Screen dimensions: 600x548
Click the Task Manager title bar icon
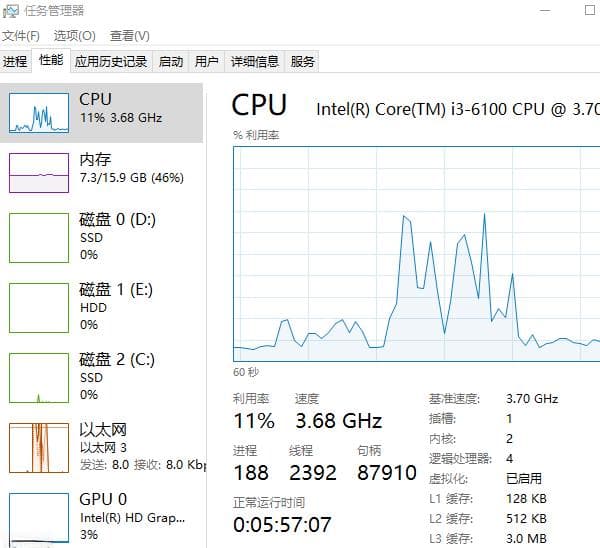(x=10, y=11)
